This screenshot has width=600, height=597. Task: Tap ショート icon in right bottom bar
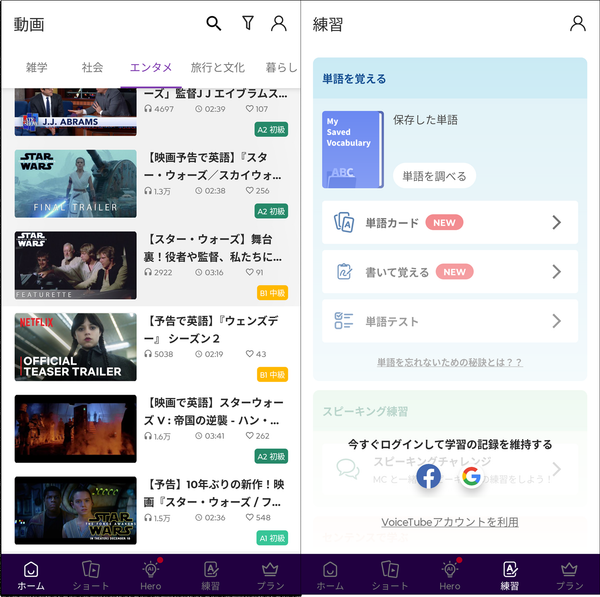390,569
